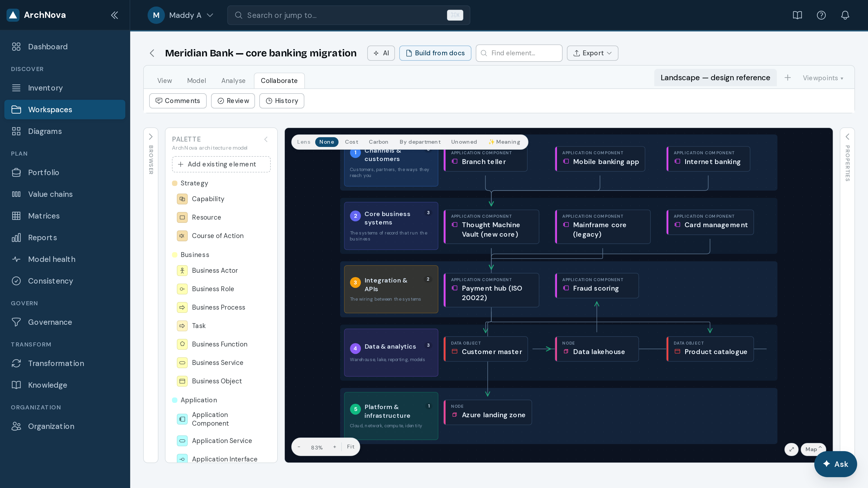
Task: Switch to the Collaborate tab
Action: 279,81
